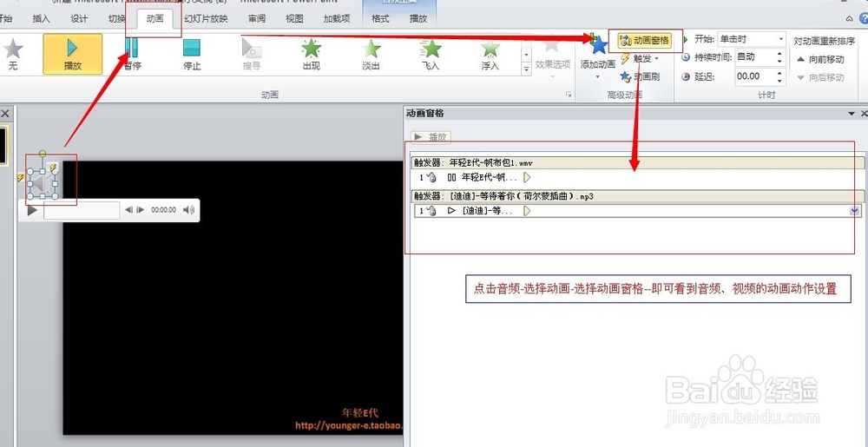Choose the 搜寻 (Seek) animation

coord(252,54)
